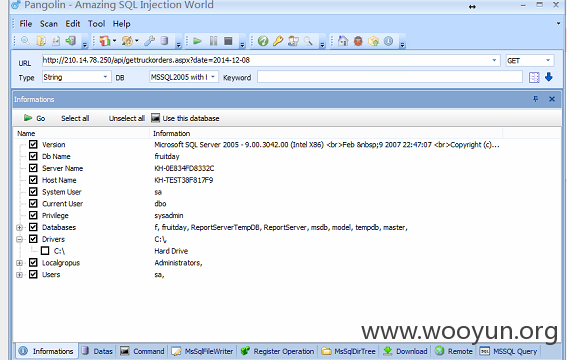Click the red gift box toolbar icon
This screenshot has height=360, width=567.
click(105, 41)
